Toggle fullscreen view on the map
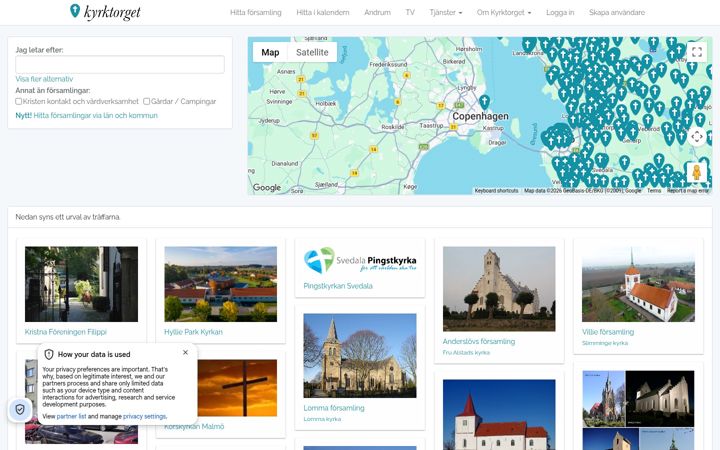Viewport: 720px width, 450px height. click(x=697, y=51)
